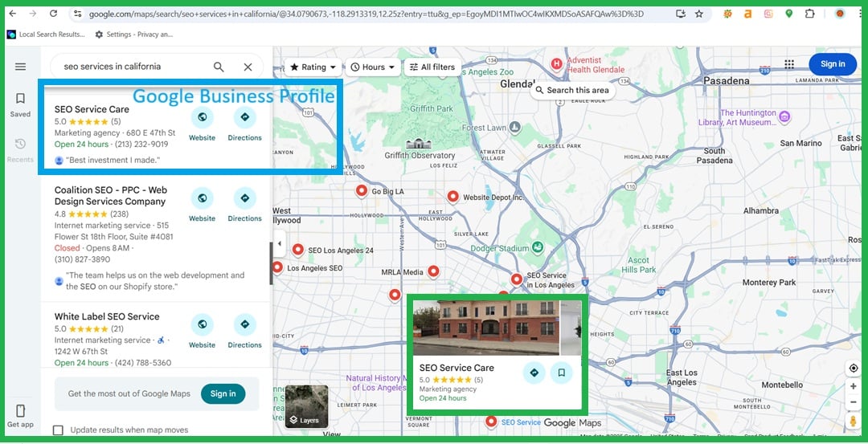Get Directions to SEO Service Care listing
This screenshot has width=868, height=444.
click(x=244, y=117)
